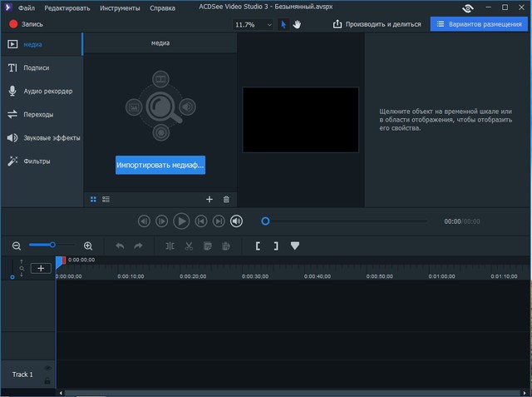Select the arrow pointer tool
The width and height of the screenshot is (532, 397).
click(x=283, y=25)
